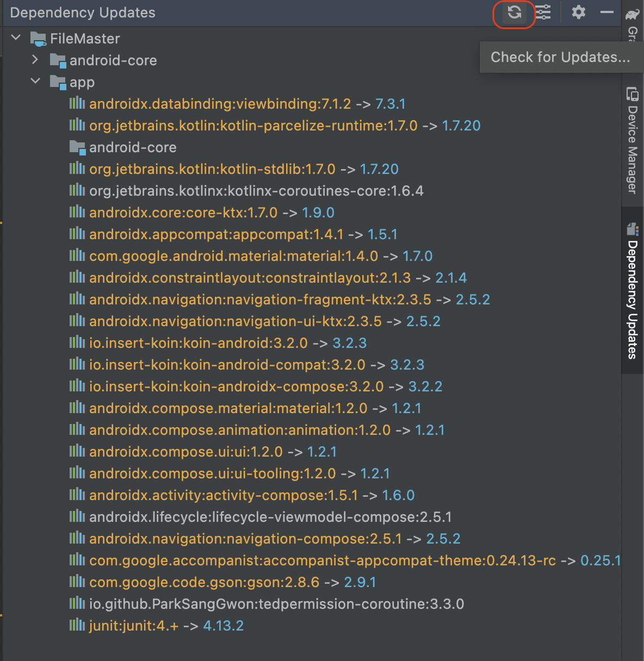Hide the Dependency Updates panel with the minus icon
The width and height of the screenshot is (644, 661).
click(607, 12)
